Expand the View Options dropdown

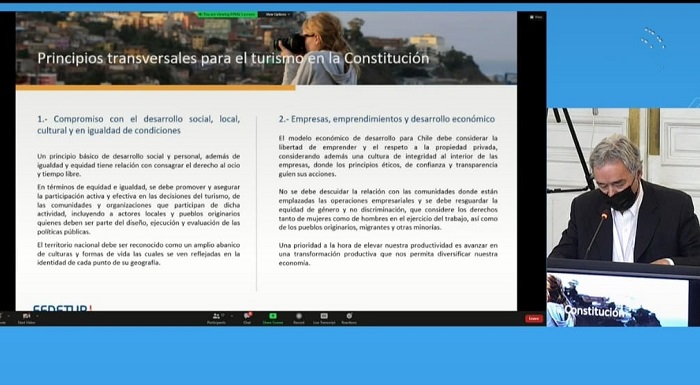point(278,15)
